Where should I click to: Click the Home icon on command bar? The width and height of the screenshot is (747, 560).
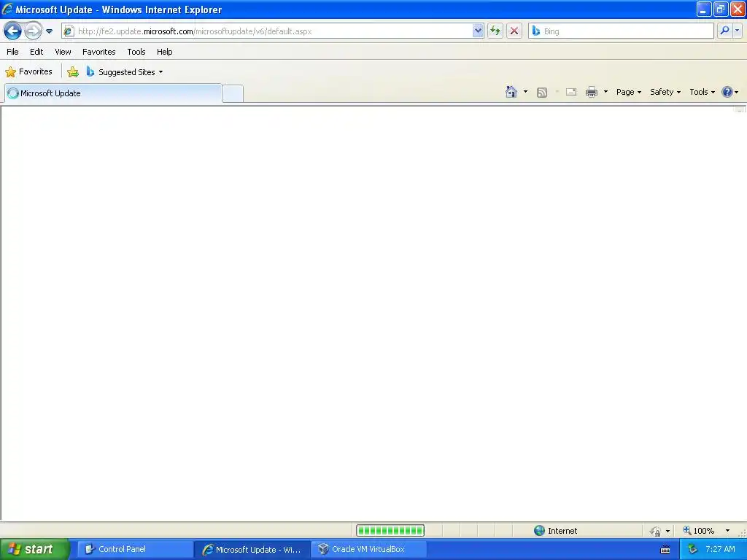[x=511, y=92]
